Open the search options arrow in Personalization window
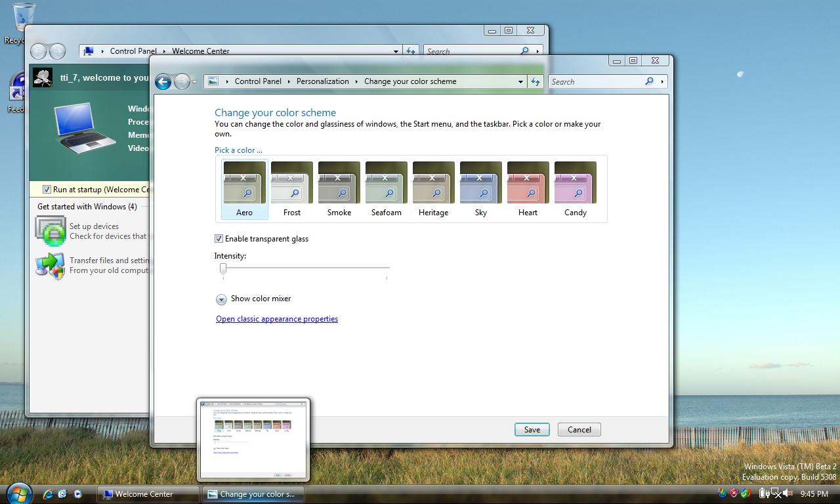840x504 pixels. click(x=661, y=81)
